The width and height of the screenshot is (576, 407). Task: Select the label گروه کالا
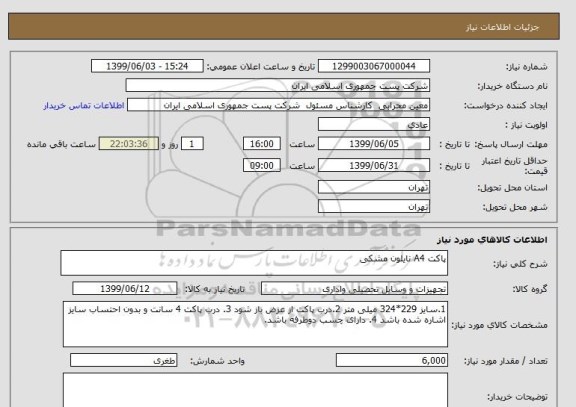tap(530, 289)
